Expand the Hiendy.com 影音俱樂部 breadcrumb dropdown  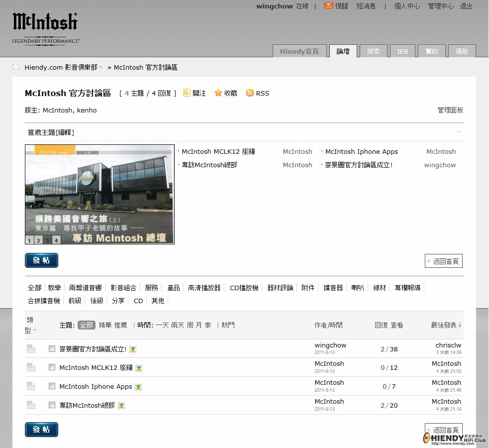pyautogui.click(x=100, y=67)
